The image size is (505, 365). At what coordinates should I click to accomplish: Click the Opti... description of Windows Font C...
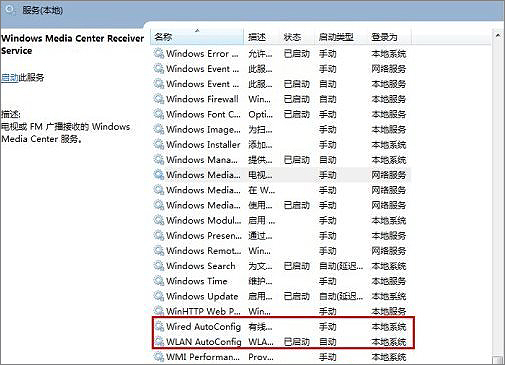pos(260,114)
